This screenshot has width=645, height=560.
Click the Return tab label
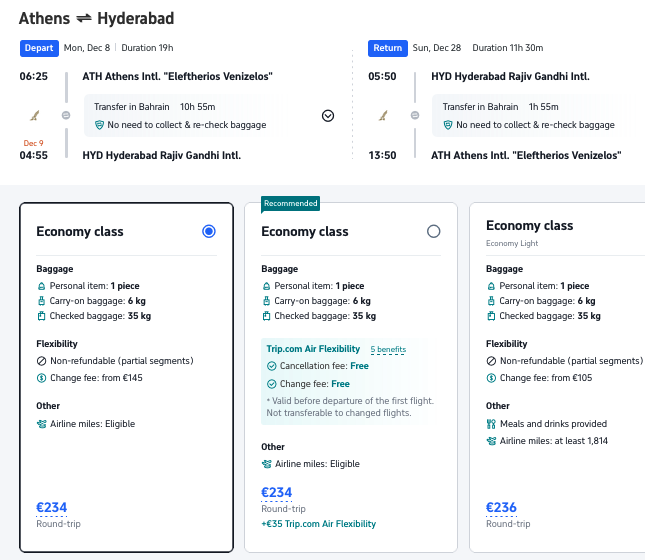(386, 47)
